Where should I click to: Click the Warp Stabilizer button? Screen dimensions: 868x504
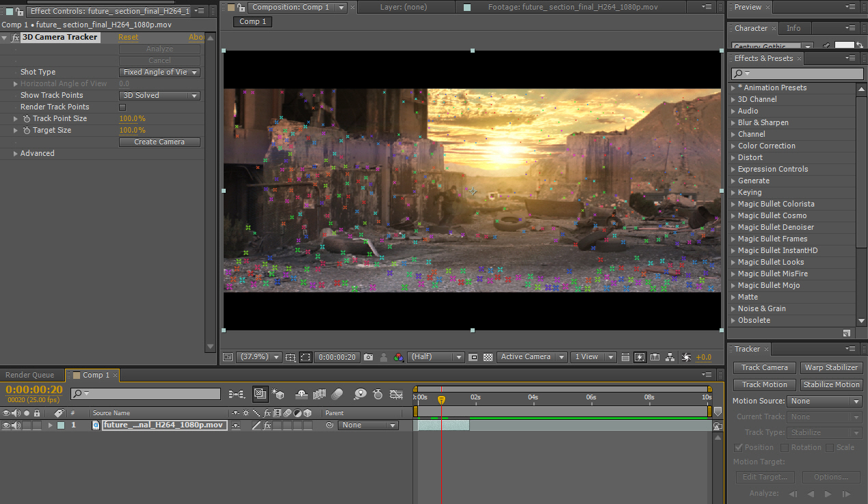coord(831,367)
